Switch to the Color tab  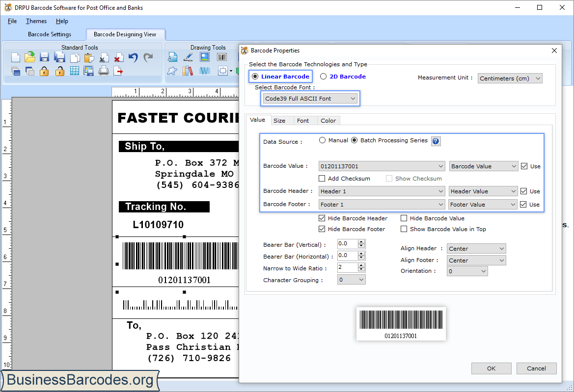coord(328,121)
